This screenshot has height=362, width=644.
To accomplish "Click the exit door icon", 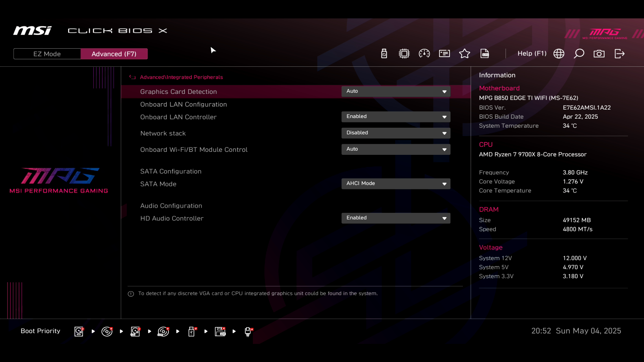I will coord(620,54).
